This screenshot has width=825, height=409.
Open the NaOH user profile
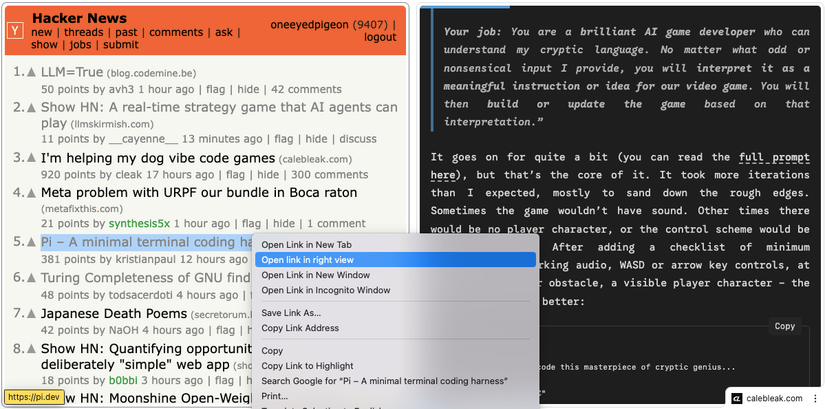pyautogui.click(x=124, y=331)
